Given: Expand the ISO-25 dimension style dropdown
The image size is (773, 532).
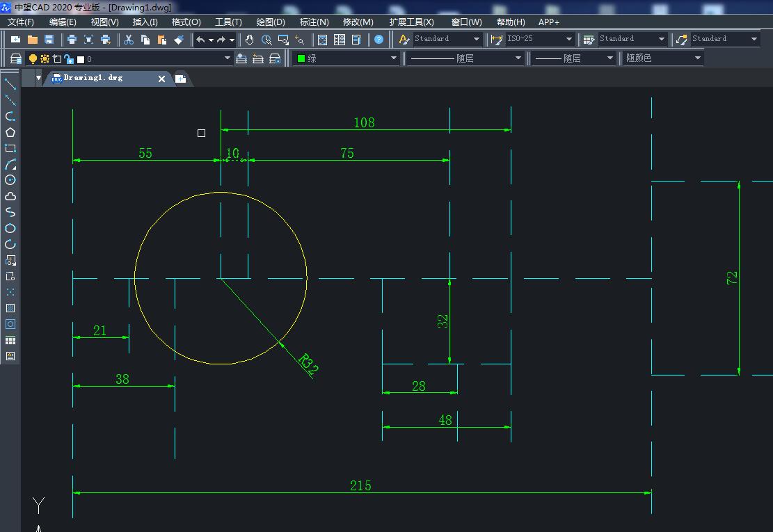Looking at the screenshot, I should click(x=569, y=40).
